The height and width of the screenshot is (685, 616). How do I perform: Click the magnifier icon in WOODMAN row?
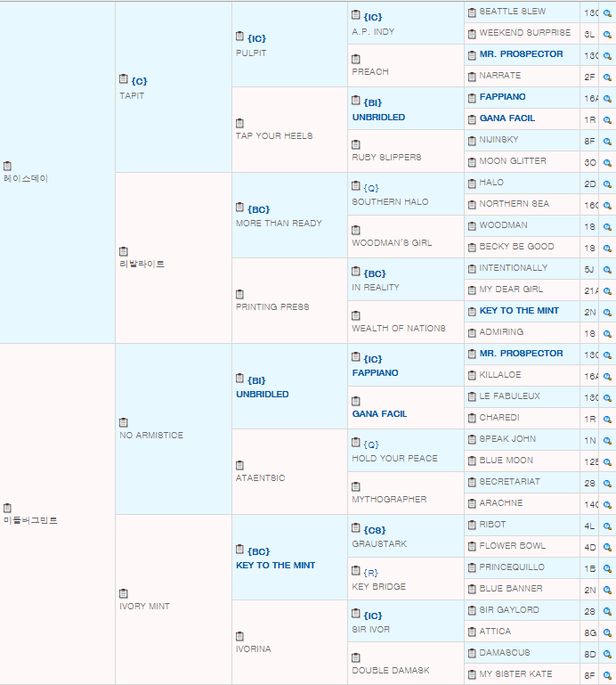coord(607,227)
